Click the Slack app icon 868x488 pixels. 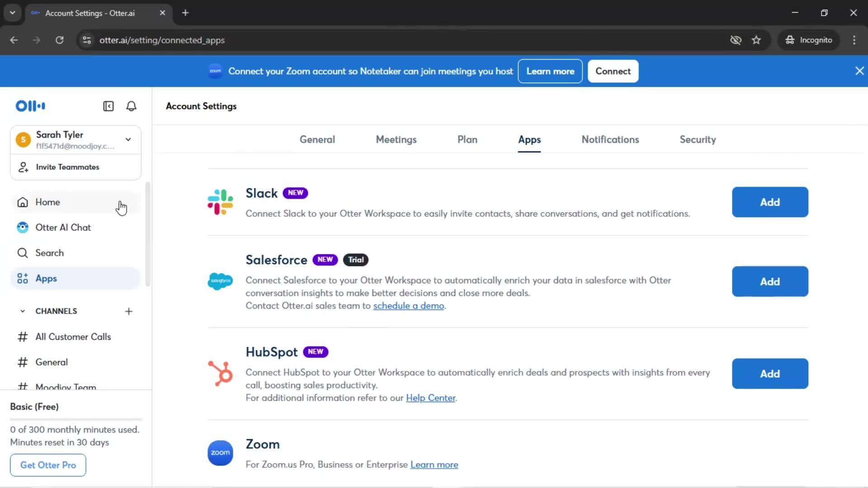click(x=220, y=202)
